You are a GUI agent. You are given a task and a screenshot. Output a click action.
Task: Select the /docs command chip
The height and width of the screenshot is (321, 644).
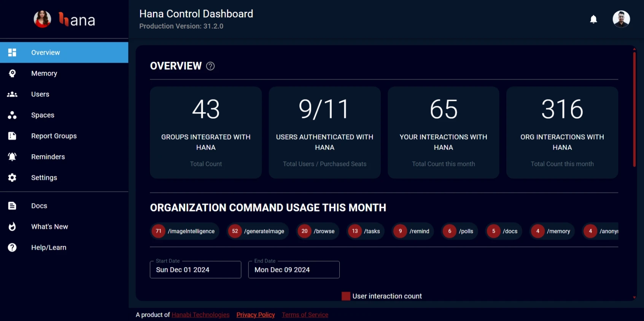tap(504, 231)
